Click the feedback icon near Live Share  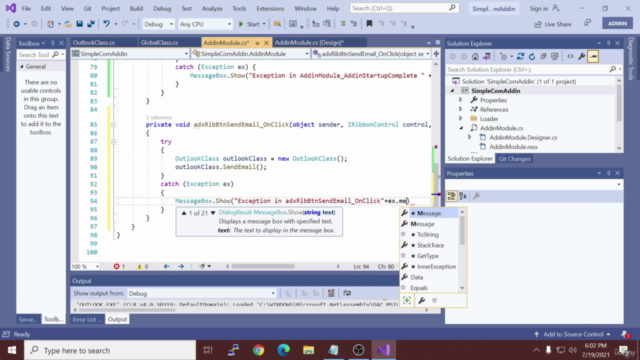pos(587,24)
